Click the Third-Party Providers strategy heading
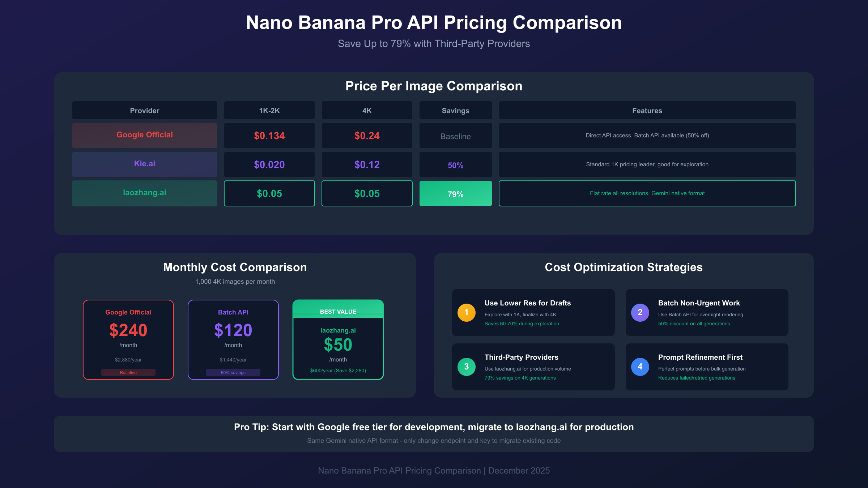 pyautogui.click(x=521, y=357)
